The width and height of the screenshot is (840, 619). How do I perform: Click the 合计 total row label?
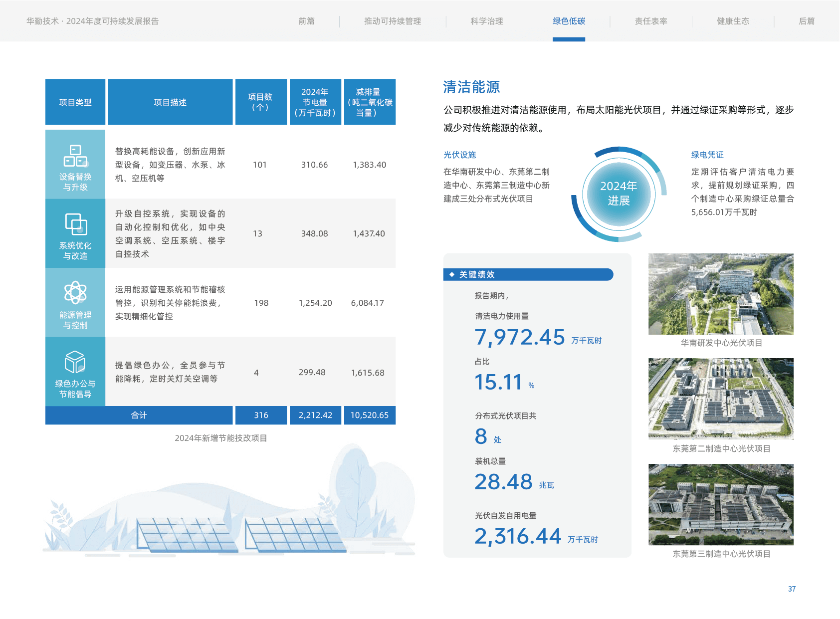139,415
